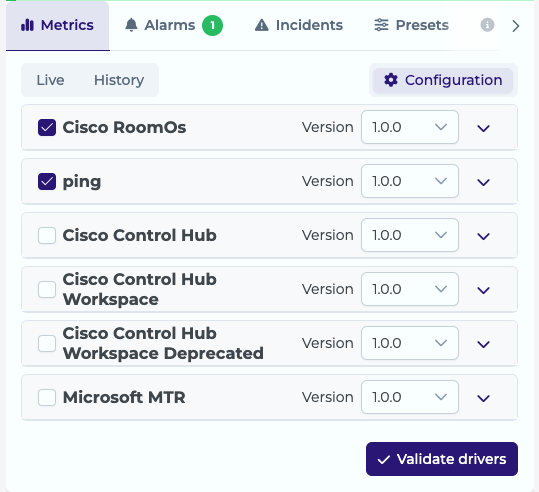Switch to the Presets tab
The image size is (539, 492).
pos(411,25)
